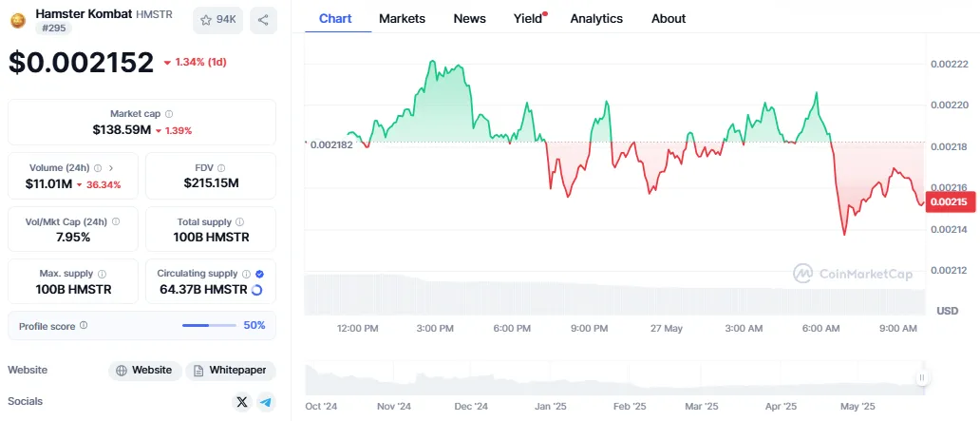Click the Hamster Kombat coin logo
Image resolution: width=980 pixels, height=421 pixels.
click(18, 19)
